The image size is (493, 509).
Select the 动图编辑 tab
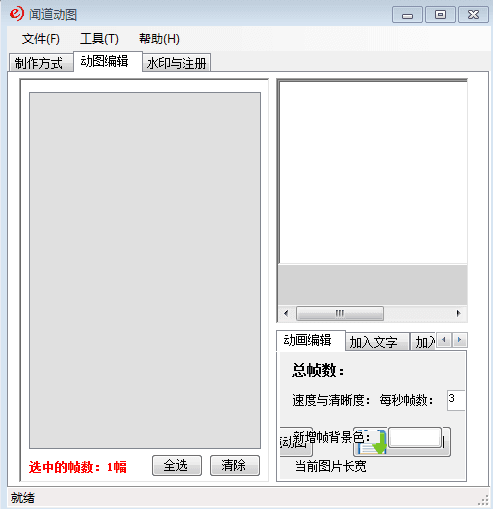tap(107, 61)
